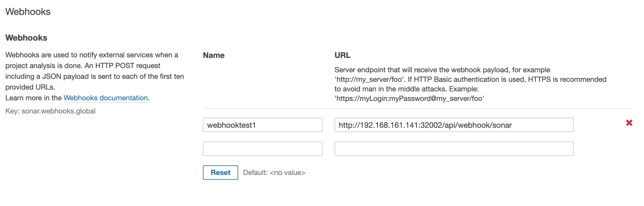This screenshot has width=644, height=206.
Task: Click the bold Webhooks section heading
Action: click(x=26, y=38)
